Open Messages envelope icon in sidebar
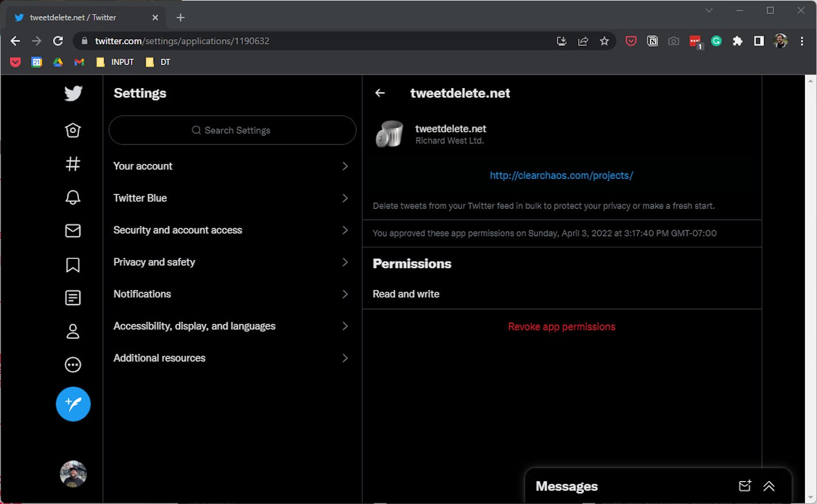The width and height of the screenshot is (817, 504). click(x=73, y=231)
